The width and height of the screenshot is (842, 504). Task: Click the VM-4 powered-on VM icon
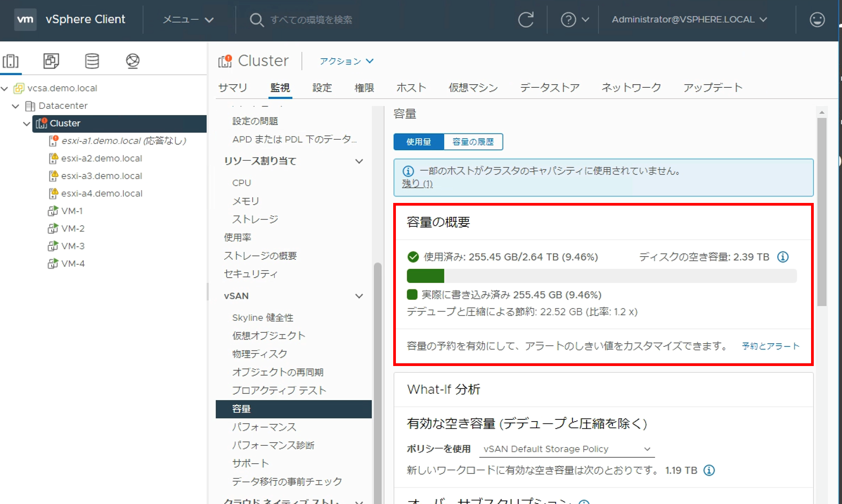53,263
